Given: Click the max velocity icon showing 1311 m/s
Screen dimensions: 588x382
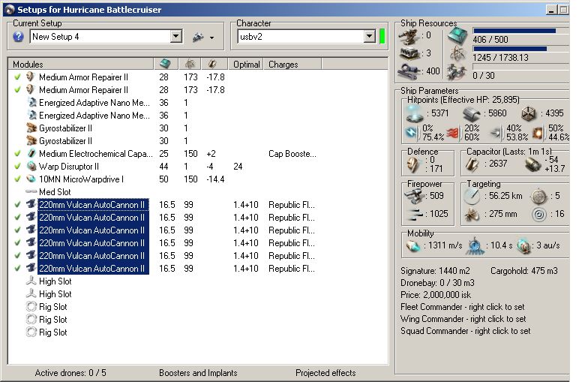Looking at the screenshot, I should [x=413, y=246].
